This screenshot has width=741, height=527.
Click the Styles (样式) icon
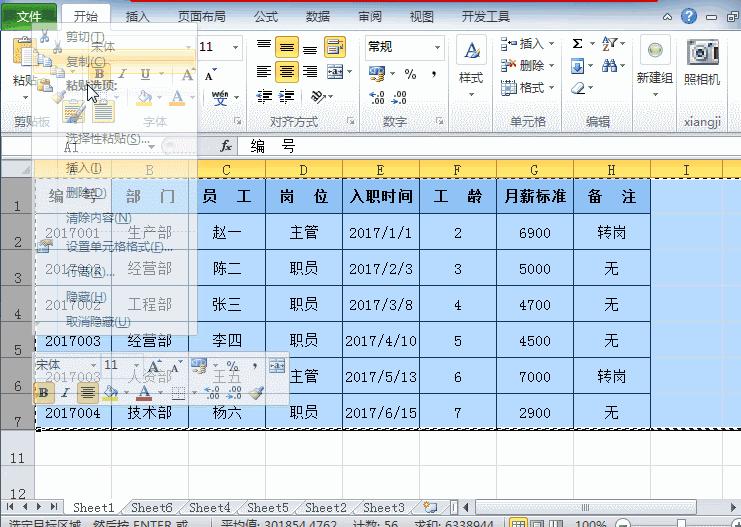point(471,50)
